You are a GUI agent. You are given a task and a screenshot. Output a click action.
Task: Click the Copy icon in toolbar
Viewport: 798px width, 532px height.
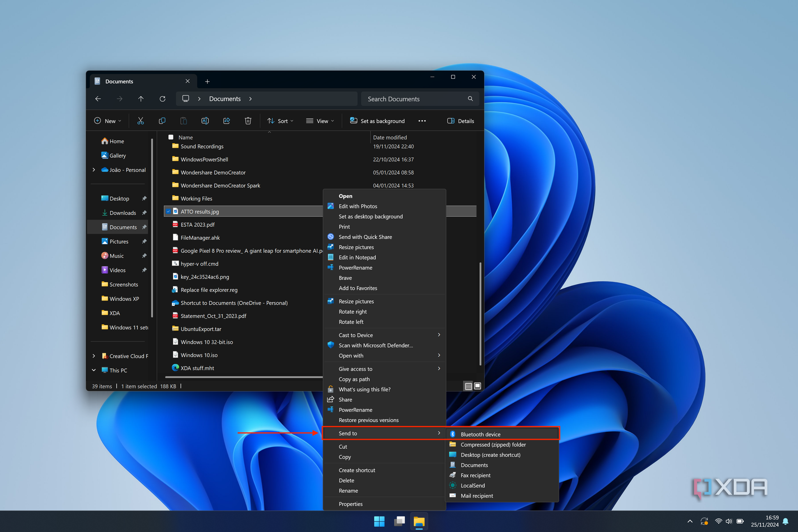(162, 121)
